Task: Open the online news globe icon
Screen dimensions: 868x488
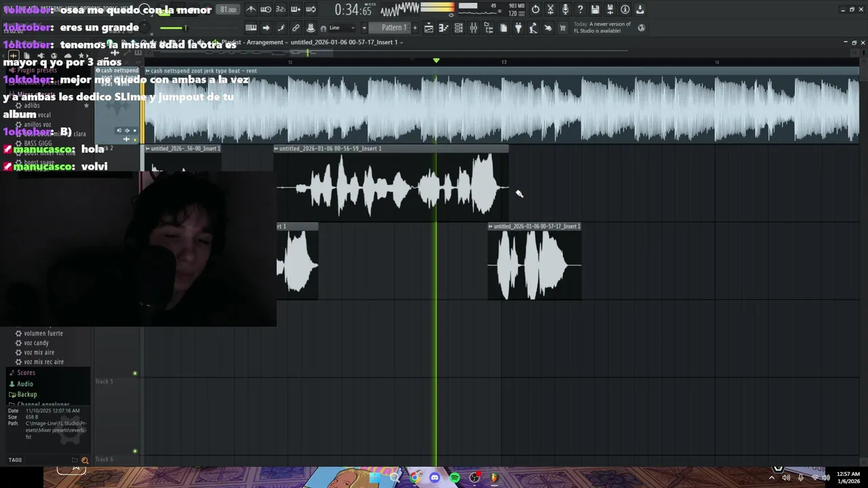Action: click(x=641, y=28)
